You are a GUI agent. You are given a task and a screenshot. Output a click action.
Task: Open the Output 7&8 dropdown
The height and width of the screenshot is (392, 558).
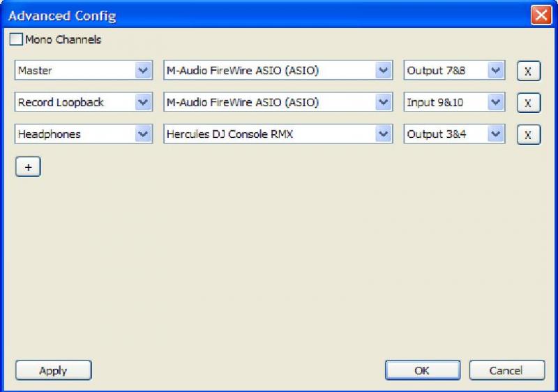click(455, 70)
